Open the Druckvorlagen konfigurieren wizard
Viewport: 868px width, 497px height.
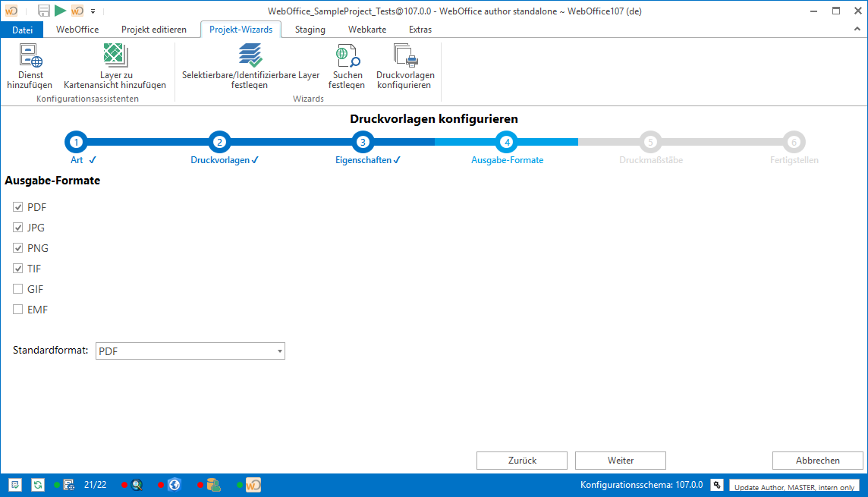[405, 64]
